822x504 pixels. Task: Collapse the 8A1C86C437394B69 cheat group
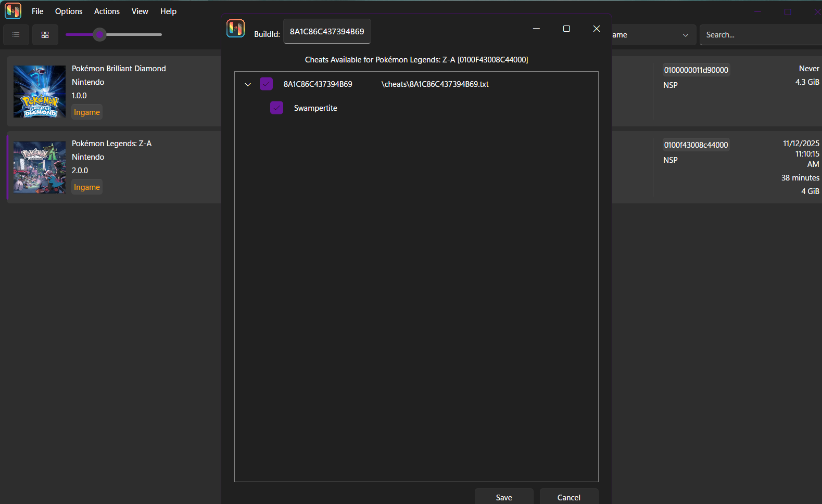(248, 84)
